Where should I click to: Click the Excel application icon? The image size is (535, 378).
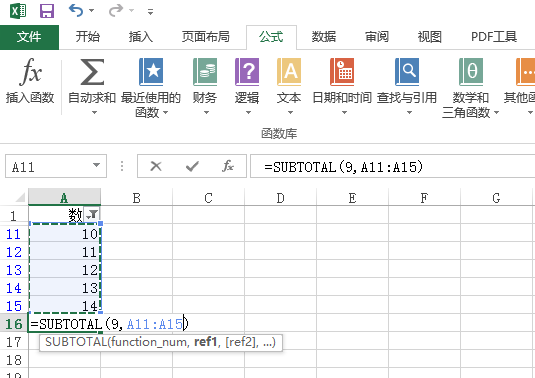(x=18, y=11)
